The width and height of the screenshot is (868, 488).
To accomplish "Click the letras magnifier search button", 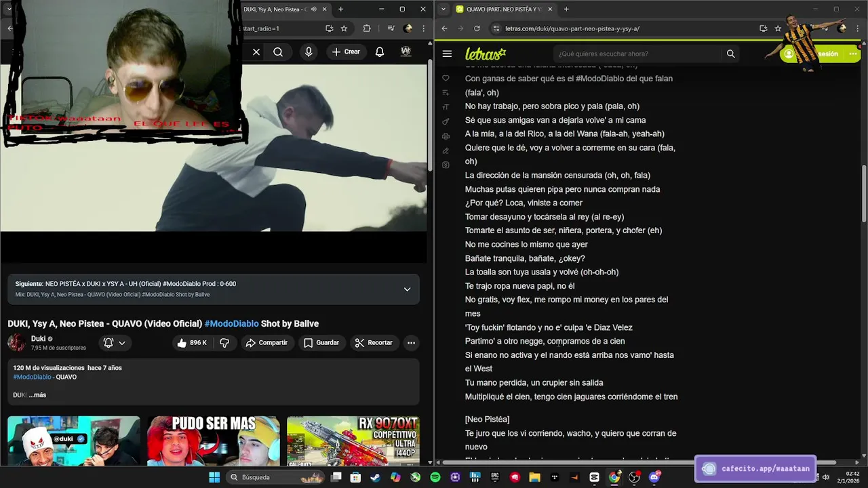I will click(730, 54).
